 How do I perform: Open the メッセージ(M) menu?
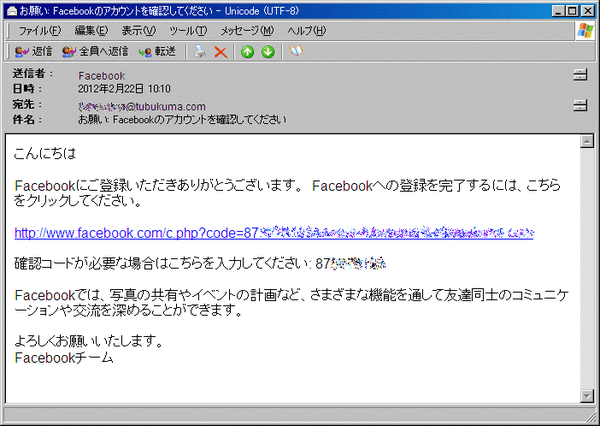pos(247,31)
